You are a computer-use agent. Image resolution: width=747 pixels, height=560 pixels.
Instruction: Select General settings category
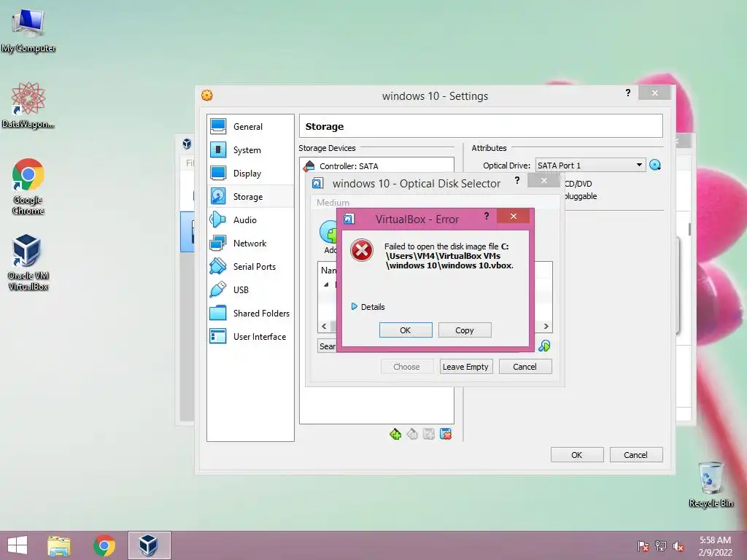point(250,127)
